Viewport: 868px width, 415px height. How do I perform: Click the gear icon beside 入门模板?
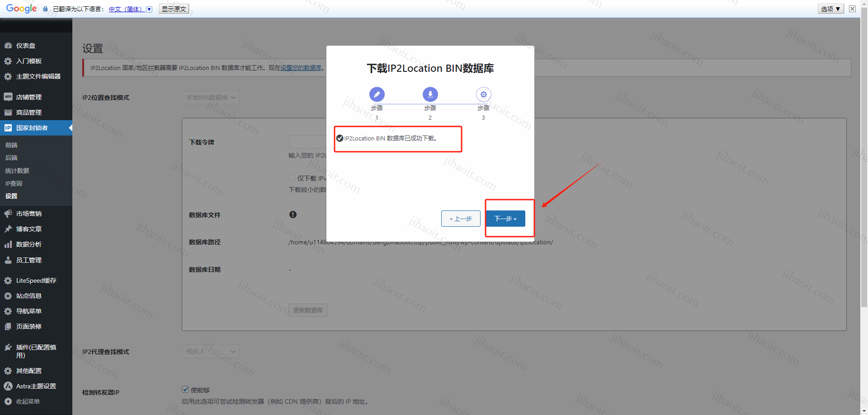tap(8, 61)
